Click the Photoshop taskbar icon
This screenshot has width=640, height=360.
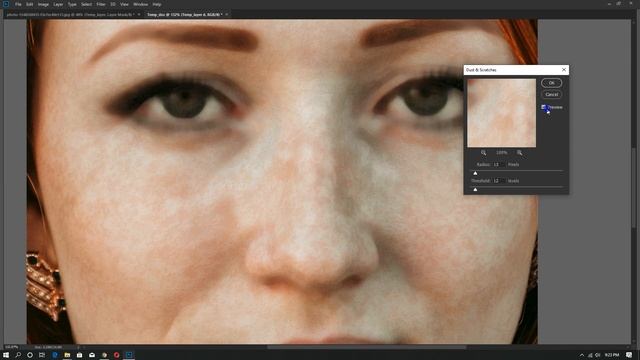[x=129, y=355]
